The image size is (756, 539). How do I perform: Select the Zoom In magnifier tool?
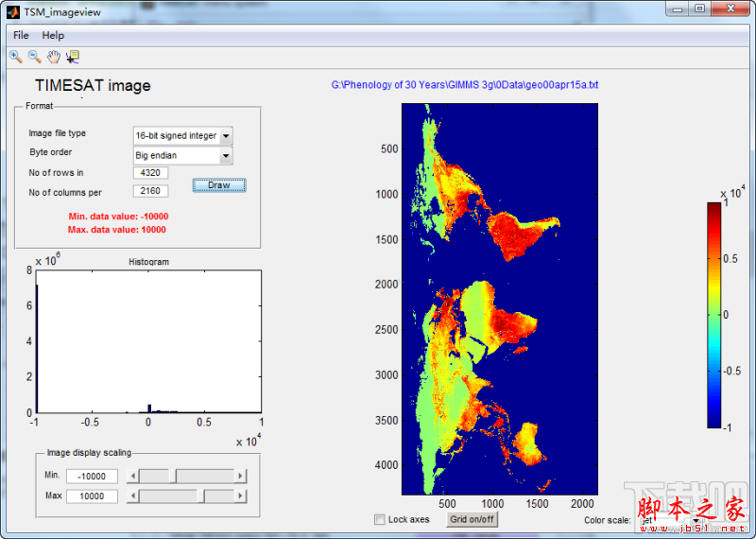(x=15, y=57)
